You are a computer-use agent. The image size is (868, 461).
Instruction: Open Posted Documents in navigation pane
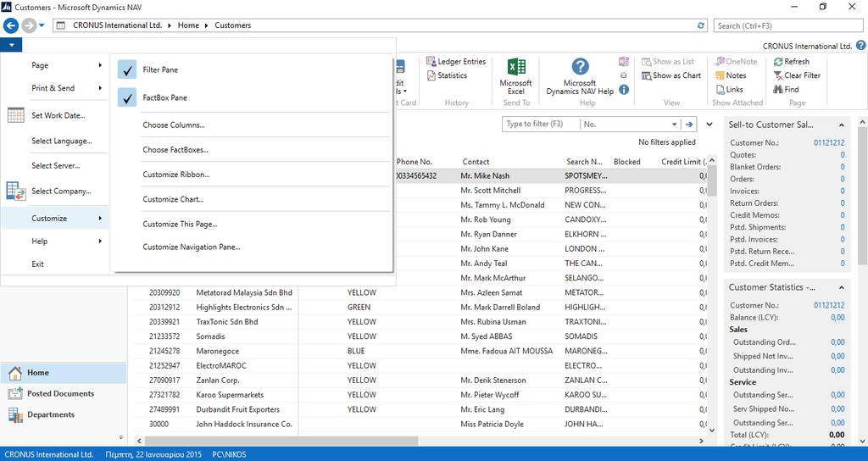[63, 393]
